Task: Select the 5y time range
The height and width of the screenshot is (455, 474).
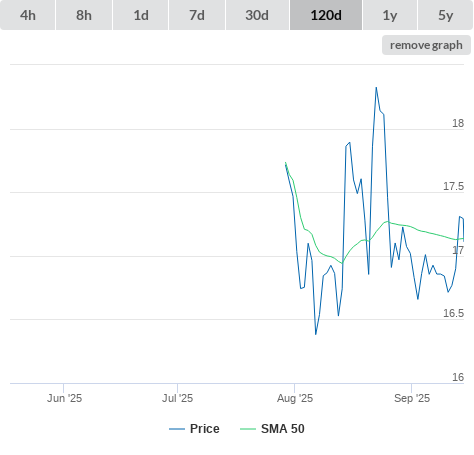Action: pos(446,15)
